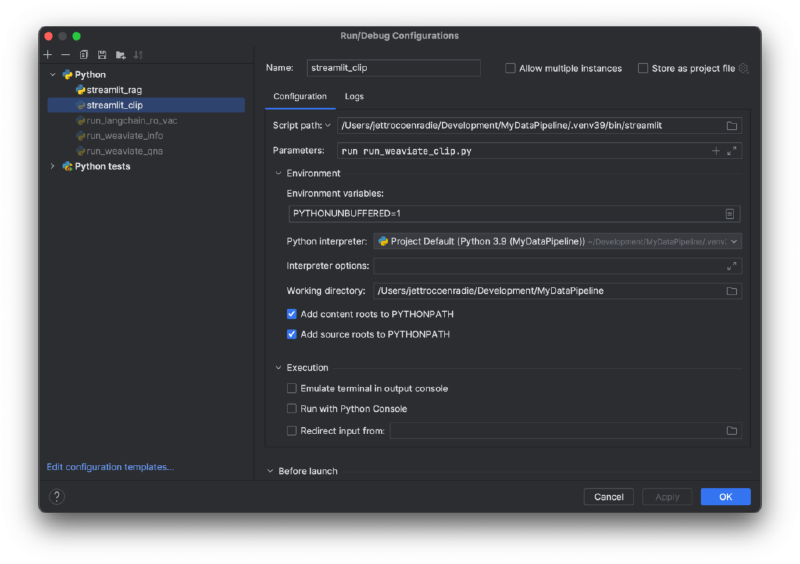The width and height of the screenshot is (800, 564).
Task: Click the Cancel button
Action: 609,497
